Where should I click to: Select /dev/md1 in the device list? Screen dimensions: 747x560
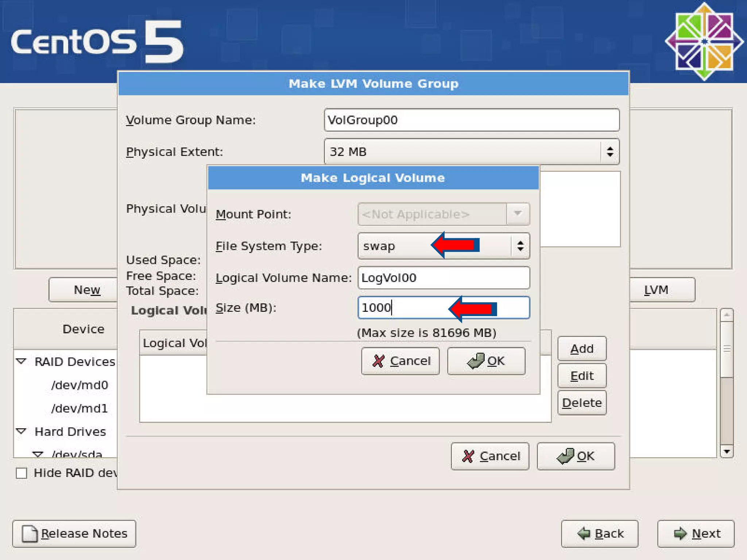(80, 408)
